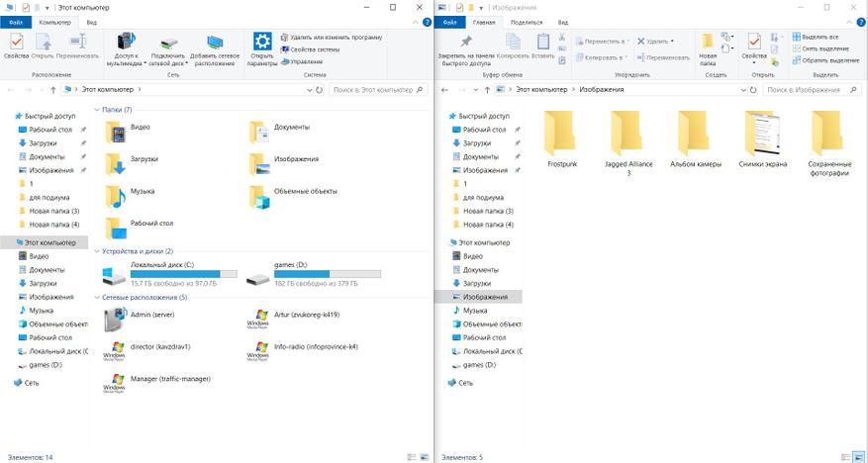Viewport: 868px width, 463px height.
Task: Open the Frostpunk folder
Action: (562, 139)
